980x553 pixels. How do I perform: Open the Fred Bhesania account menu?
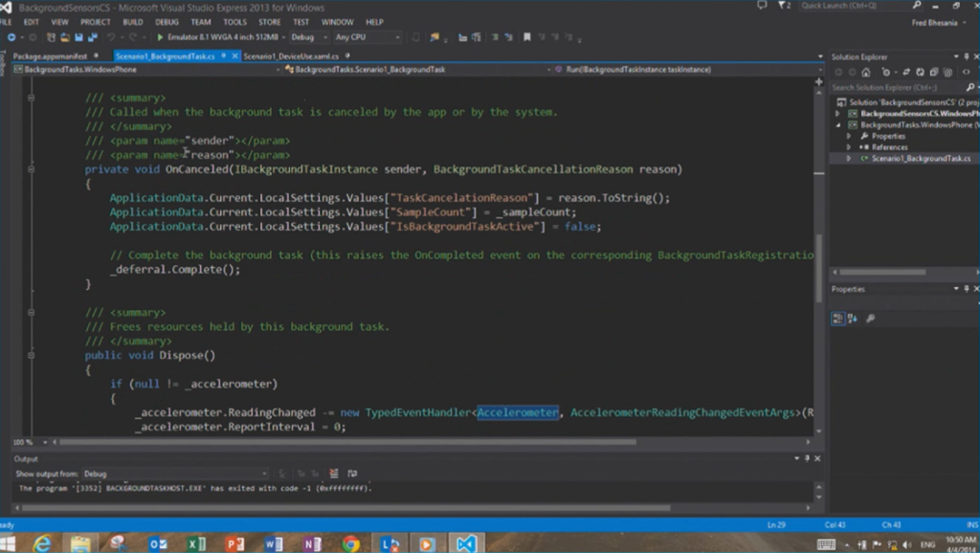[938, 23]
